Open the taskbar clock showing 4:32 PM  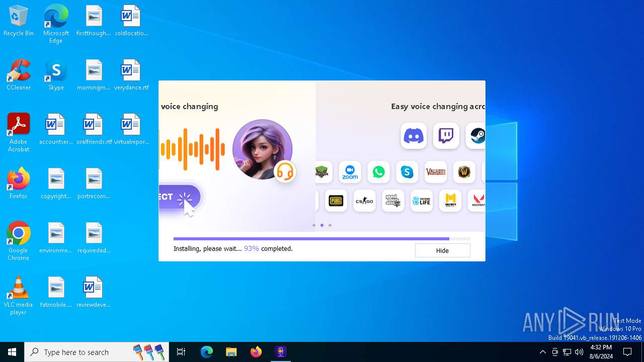601,352
